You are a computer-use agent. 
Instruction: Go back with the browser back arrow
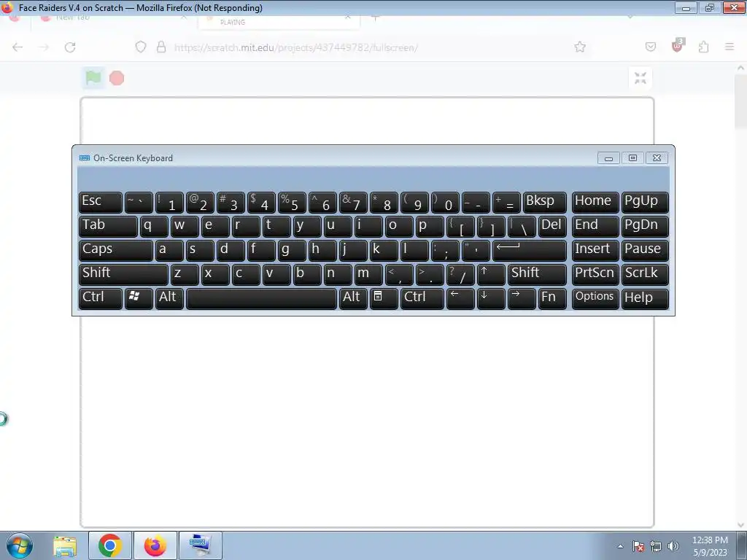tap(18, 47)
